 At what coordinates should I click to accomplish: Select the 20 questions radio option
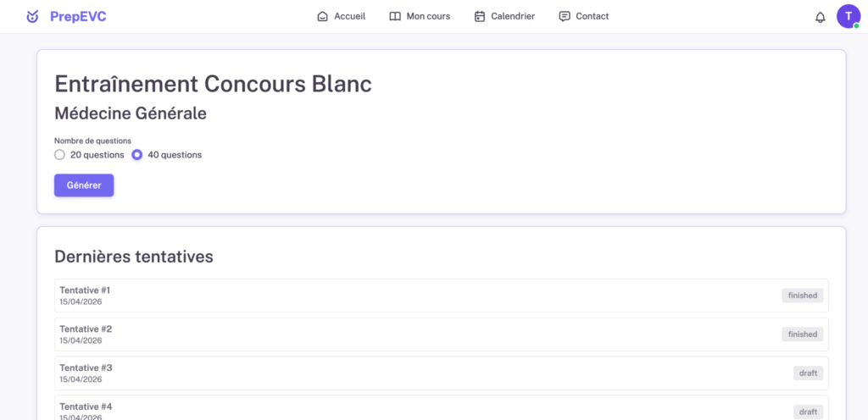pos(59,155)
